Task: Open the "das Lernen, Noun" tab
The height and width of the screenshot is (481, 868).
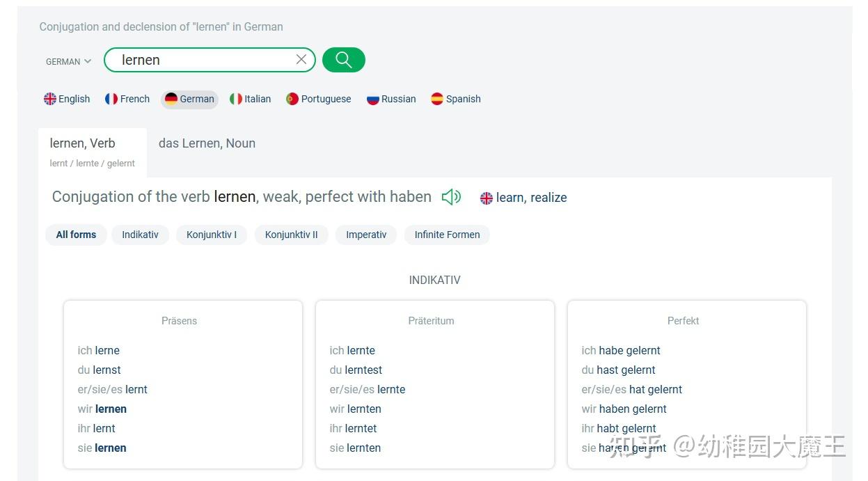Action: [x=207, y=143]
